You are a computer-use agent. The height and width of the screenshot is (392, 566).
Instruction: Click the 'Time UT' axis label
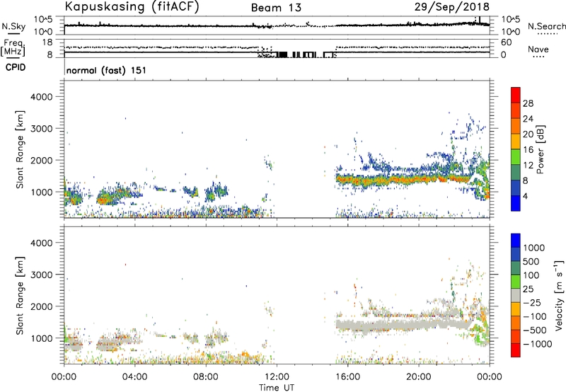(277, 388)
